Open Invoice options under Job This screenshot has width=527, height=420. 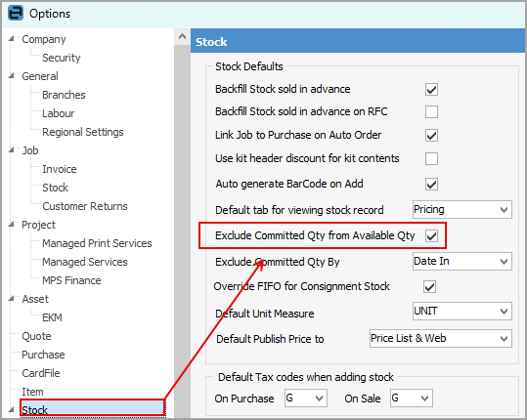pyautogui.click(x=60, y=169)
